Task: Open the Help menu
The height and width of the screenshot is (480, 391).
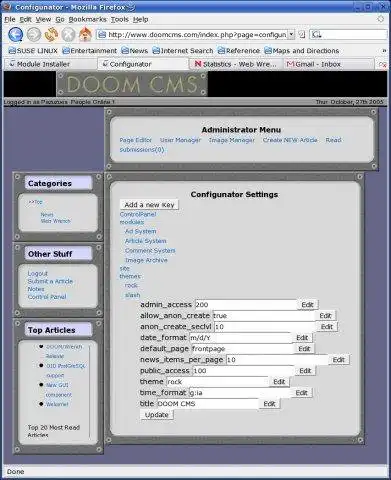Action: (141, 19)
